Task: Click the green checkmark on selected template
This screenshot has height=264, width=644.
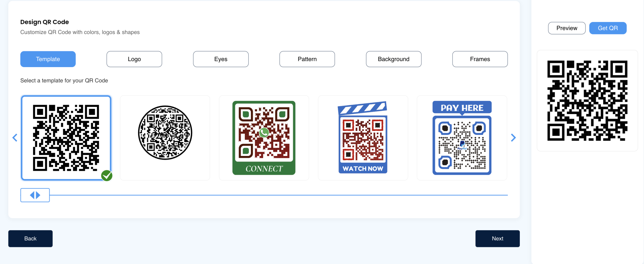Action: point(107,175)
